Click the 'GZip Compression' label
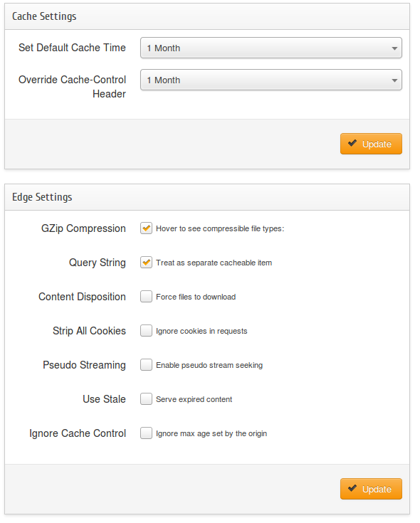Image resolution: width=420 pixels, height=523 pixels. click(83, 228)
